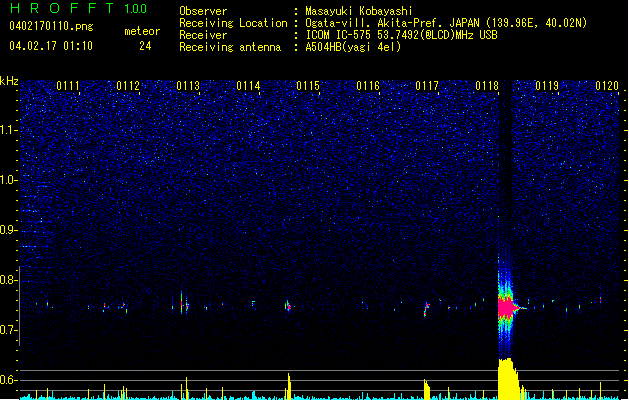Screen dimensions: 629x400
Task: Click the tall yellow power bar at 0118
Action: (x=508, y=378)
